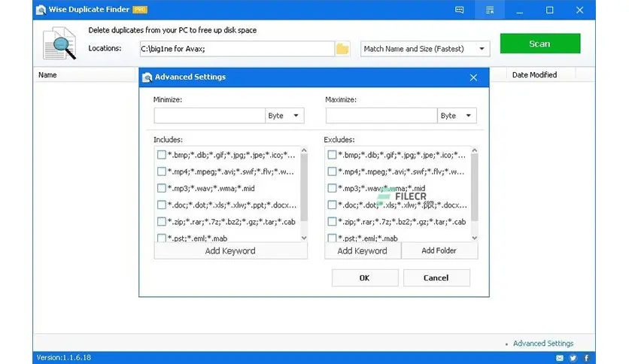
Task: Expand the Maximize Byte unit dropdown
Action: point(457,116)
